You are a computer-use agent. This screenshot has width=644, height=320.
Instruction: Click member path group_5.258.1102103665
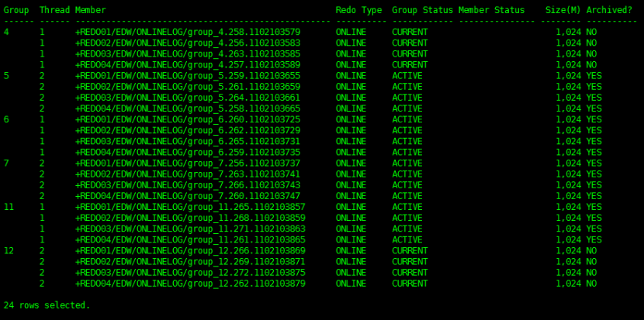(188, 108)
